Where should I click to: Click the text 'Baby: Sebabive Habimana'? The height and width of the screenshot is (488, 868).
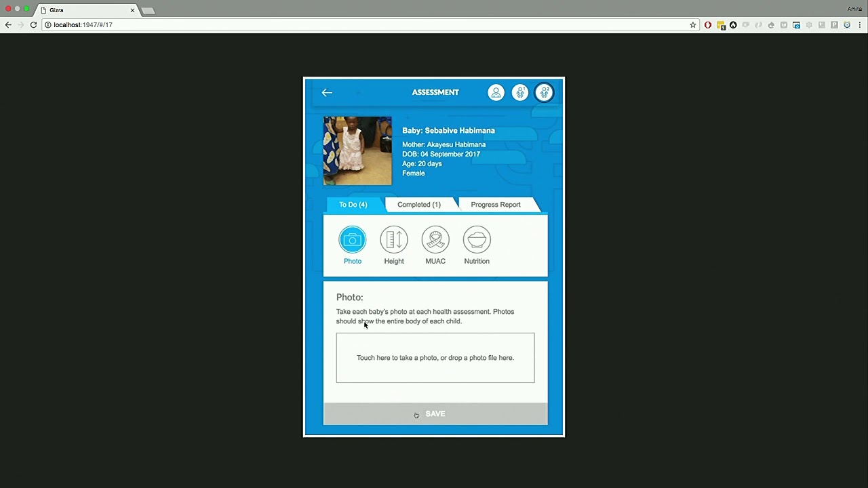(x=448, y=131)
